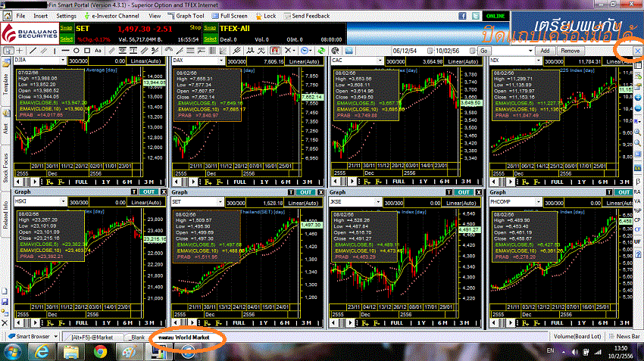
Task: Close the SET graph panel
Action: click(320, 192)
